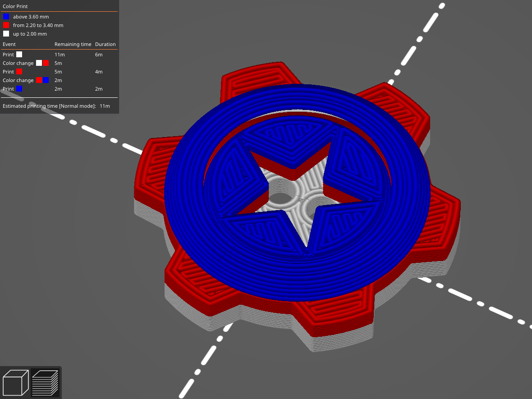Click red swatch for 2.20 to 3.40 mm

[6, 25]
